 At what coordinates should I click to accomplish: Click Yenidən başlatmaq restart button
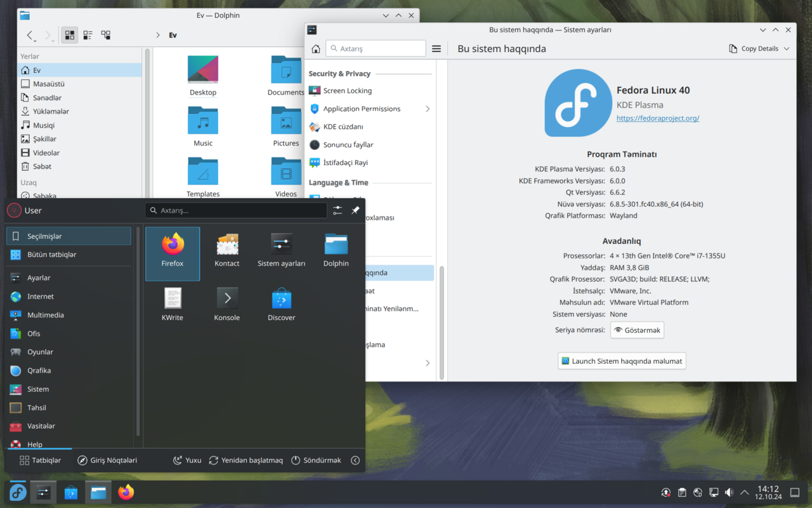(246, 460)
